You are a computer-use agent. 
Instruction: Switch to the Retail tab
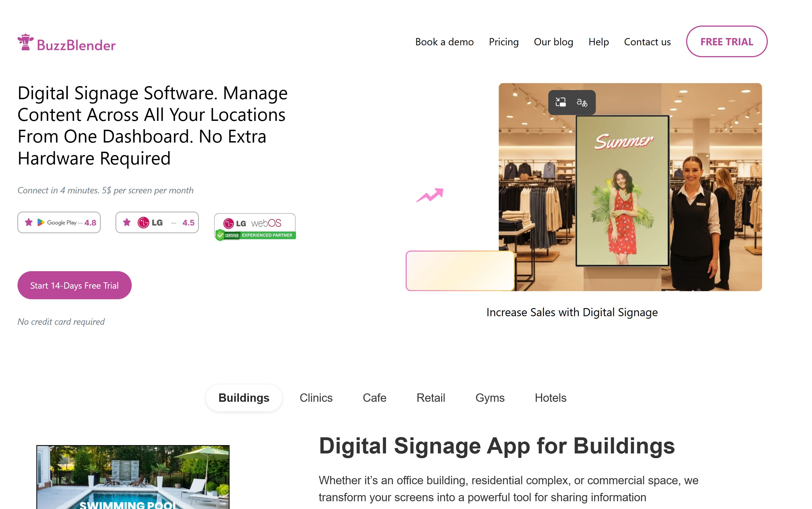pyautogui.click(x=430, y=398)
